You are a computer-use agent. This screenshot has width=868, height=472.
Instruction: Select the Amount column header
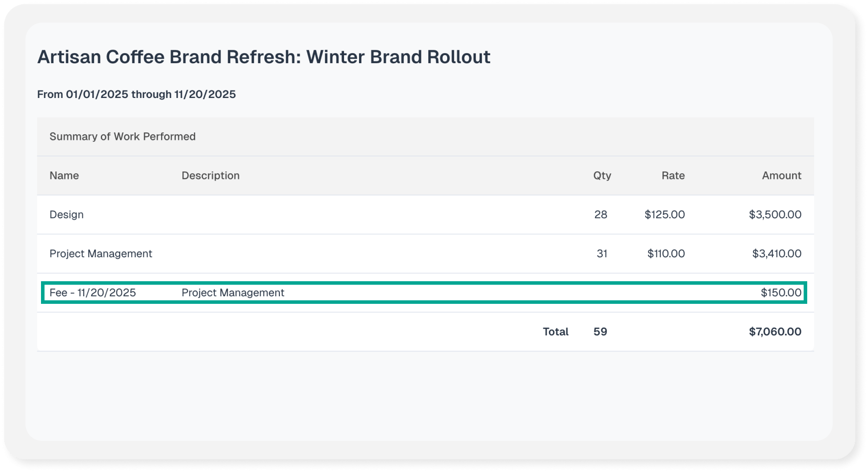tap(781, 176)
